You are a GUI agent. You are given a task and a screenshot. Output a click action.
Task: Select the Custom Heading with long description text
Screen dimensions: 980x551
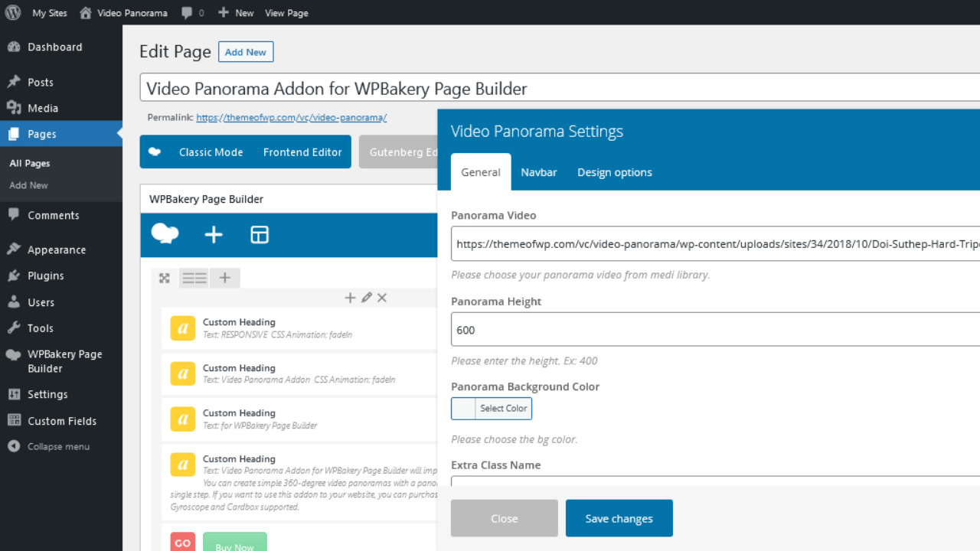point(299,482)
